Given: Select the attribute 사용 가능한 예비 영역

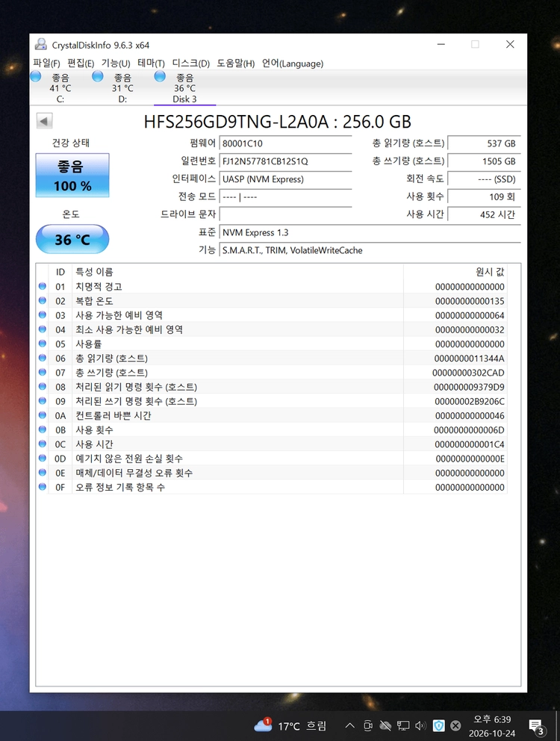Looking at the screenshot, I should click(119, 315).
